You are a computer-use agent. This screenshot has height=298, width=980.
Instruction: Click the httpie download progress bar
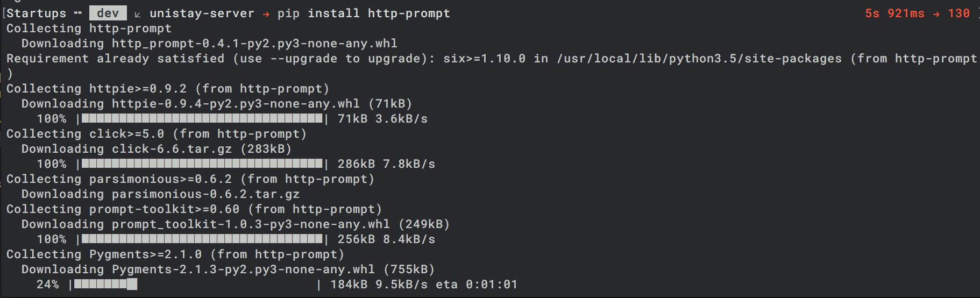(202, 118)
